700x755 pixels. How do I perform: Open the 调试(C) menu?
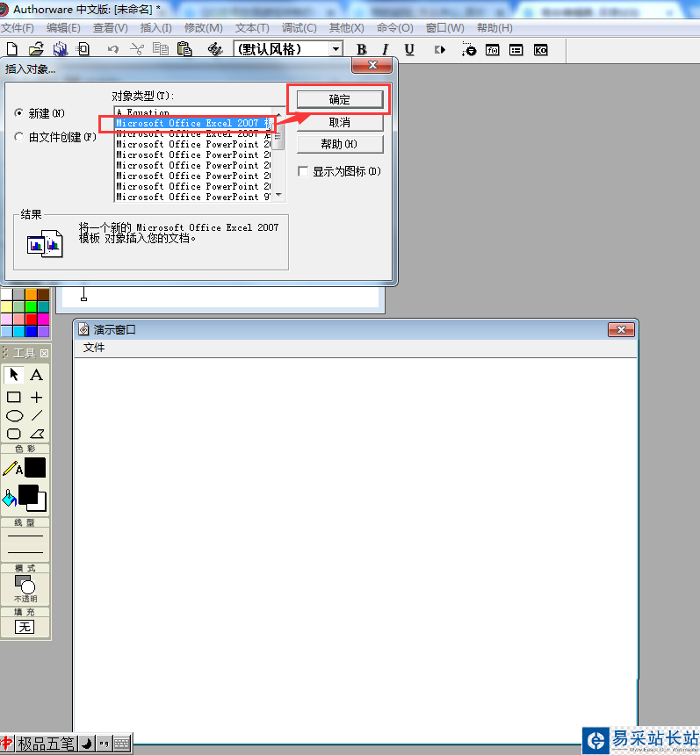[x=299, y=28]
